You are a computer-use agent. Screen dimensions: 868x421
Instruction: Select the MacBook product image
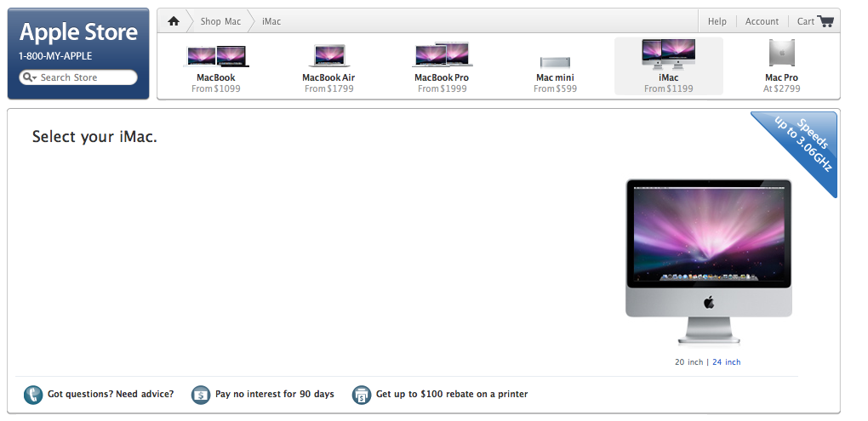pos(216,56)
